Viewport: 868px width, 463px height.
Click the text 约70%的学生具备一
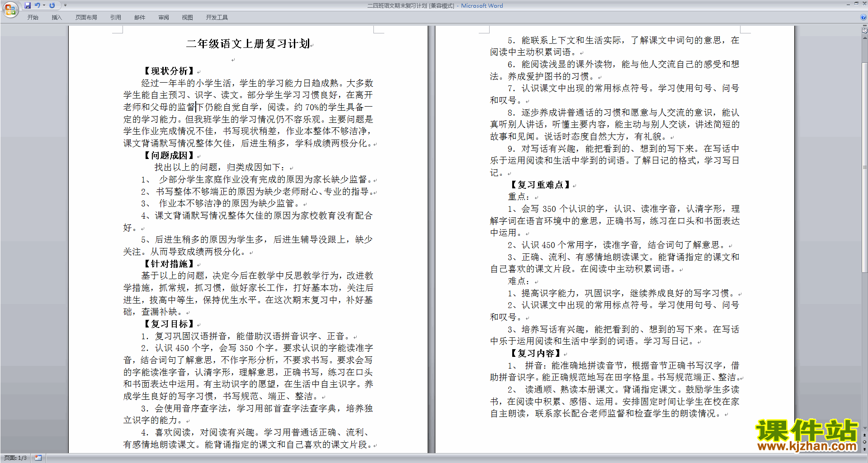[334, 107]
